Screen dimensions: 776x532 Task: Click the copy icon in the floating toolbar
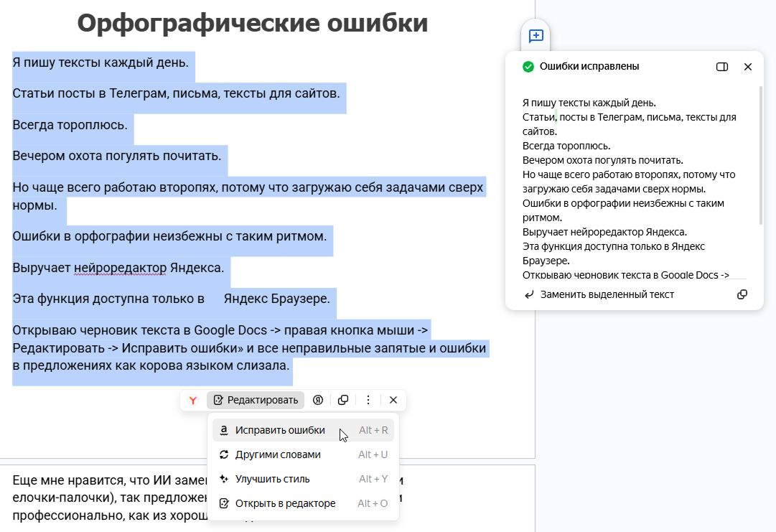(343, 400)
